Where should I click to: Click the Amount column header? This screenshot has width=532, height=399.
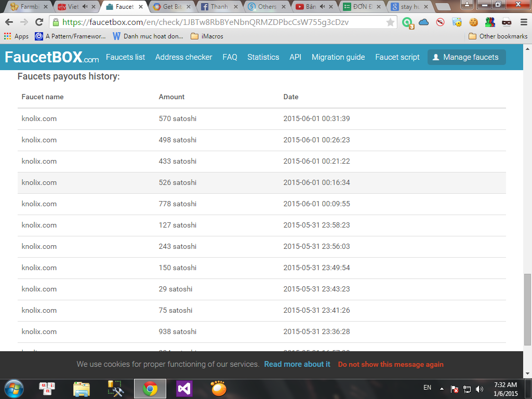(x=171, y=97)
